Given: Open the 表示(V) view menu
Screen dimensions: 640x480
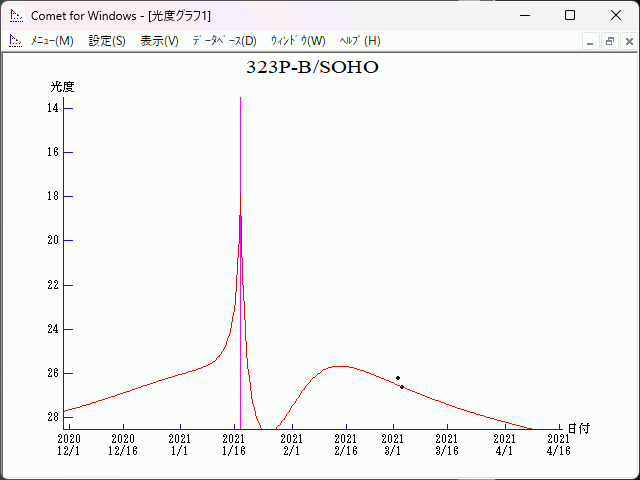Looking at the screenshot, I should click(159, 41).
